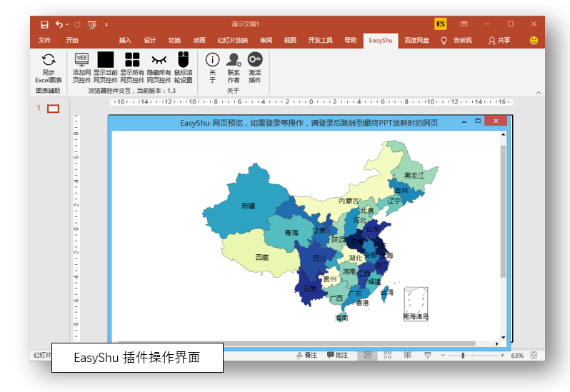Image resolution: width=570 pixels, height=392 pixels.
Task: Toggle the 备注 notes pane
Action: (307, 356)
